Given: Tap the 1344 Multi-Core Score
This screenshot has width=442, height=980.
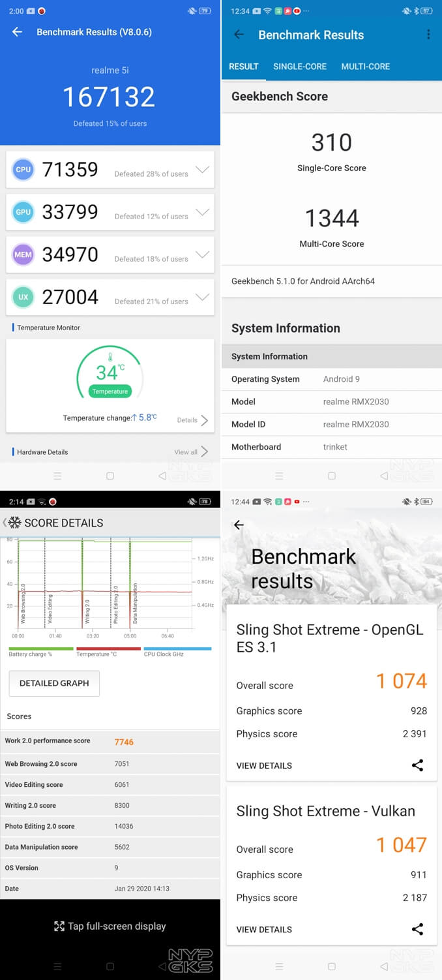Looking at the screenshot, I should point(332,219).
